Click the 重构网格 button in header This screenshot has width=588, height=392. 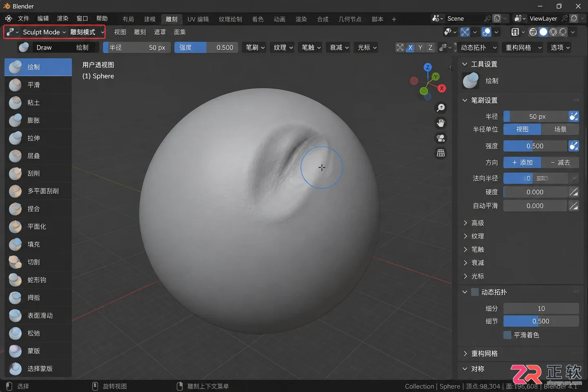click(523, 48)
